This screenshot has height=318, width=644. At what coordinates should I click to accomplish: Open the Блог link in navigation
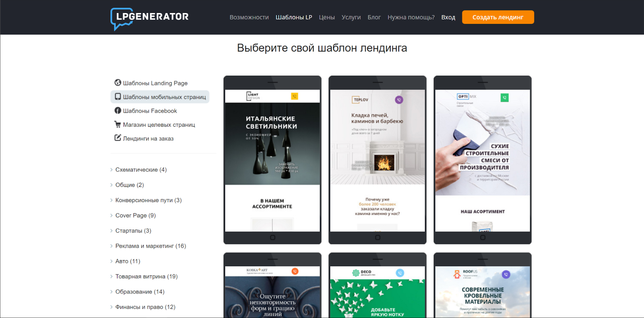374,17
